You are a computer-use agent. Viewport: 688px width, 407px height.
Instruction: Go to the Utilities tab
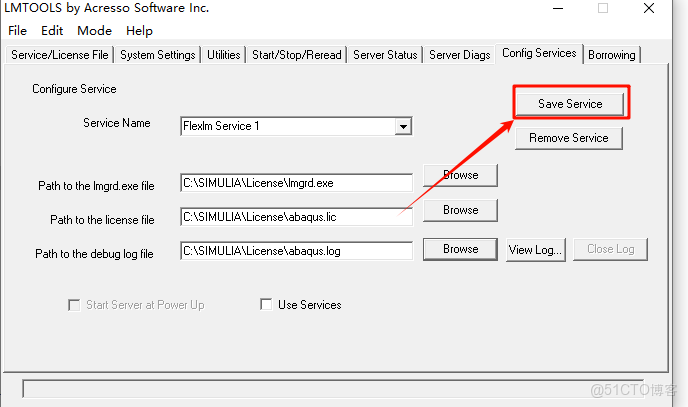[223, 55]
